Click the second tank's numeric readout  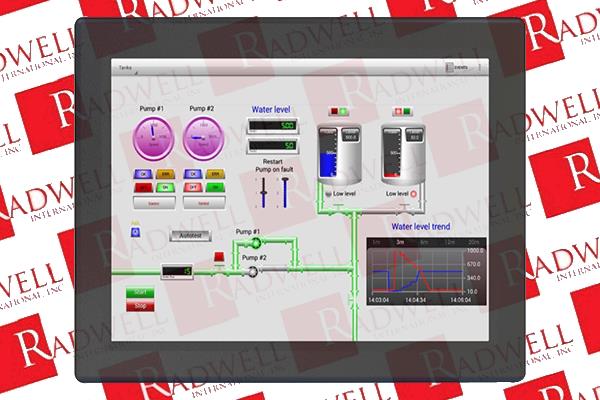coord(414,136)
